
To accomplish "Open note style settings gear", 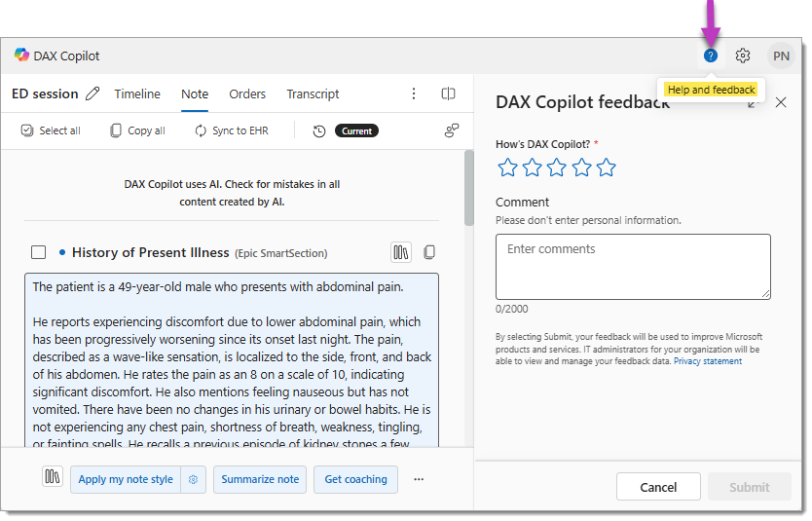I will (x=193, y=479).
